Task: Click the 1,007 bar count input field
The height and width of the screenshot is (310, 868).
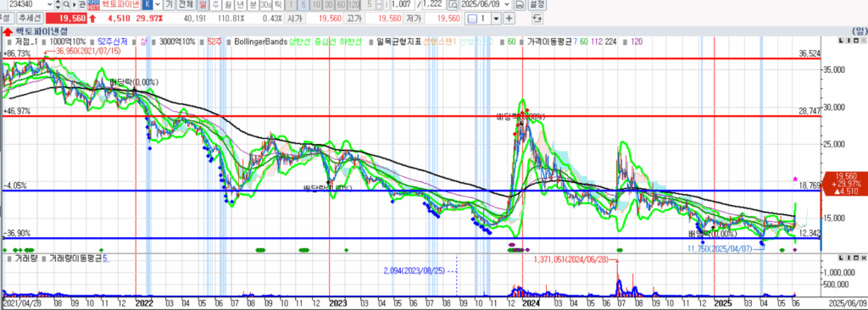Action: tap(403, 4)
